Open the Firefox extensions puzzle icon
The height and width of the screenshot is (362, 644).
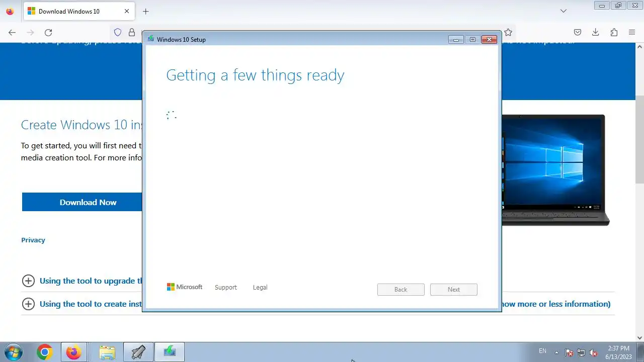(x=614, y=32)
